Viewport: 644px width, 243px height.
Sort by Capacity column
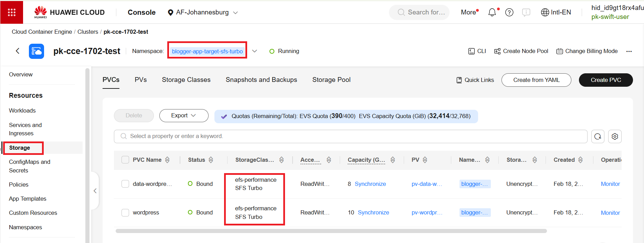[x=393, y=160]
